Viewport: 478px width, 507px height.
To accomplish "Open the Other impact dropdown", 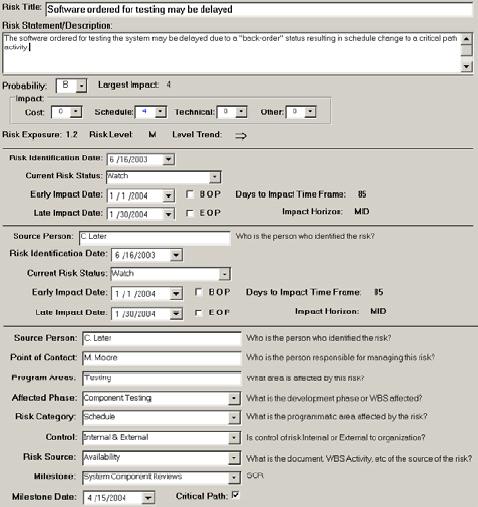I will (310, 112).
